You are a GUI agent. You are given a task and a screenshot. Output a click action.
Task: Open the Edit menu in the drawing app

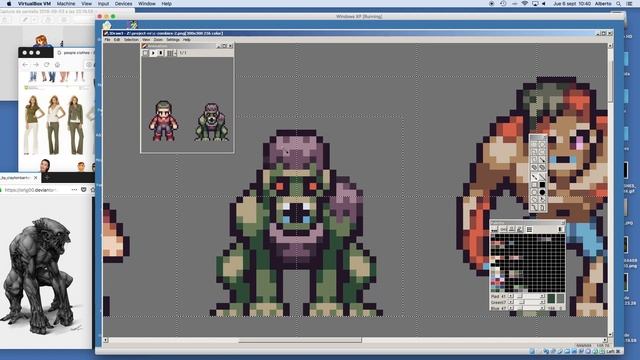tap(117, 40)
